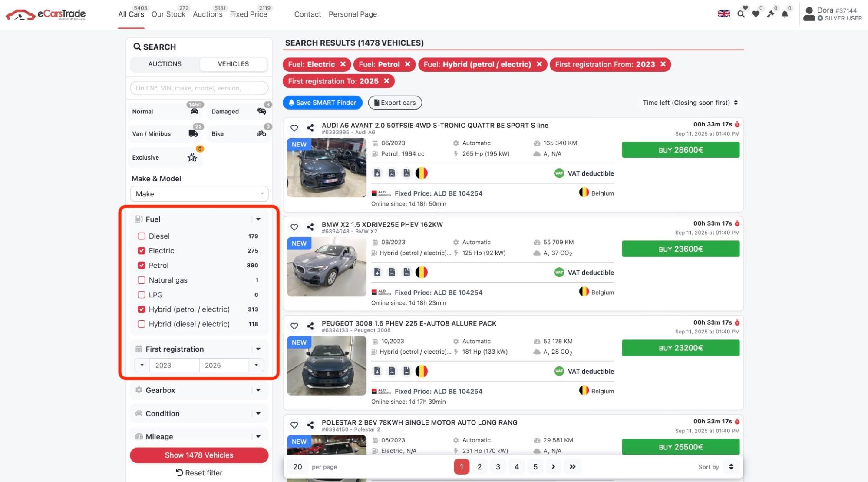The width and height of the screenshot is (868, 482).
Task: Open the Make dropdown
Action: (199, 194)
